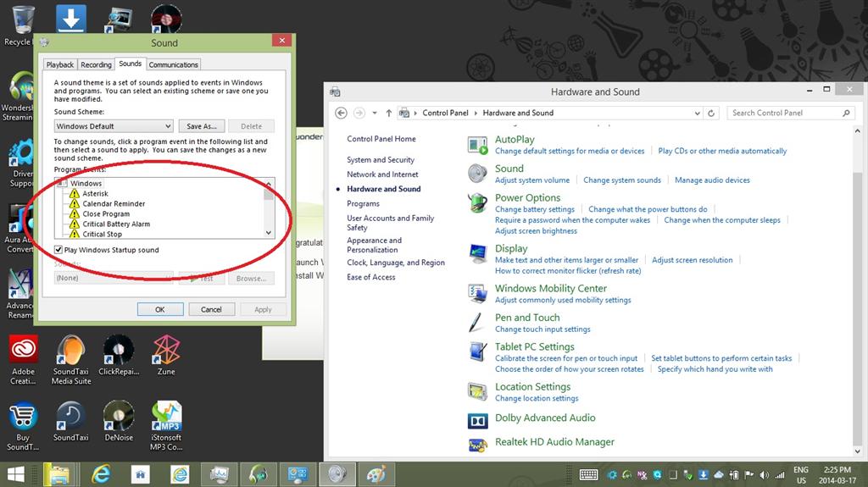Image resolution: width=868 pixels, height=487 pixels.
Task: Select the Calendar Reminder event
Action: [x=114, y=203]
